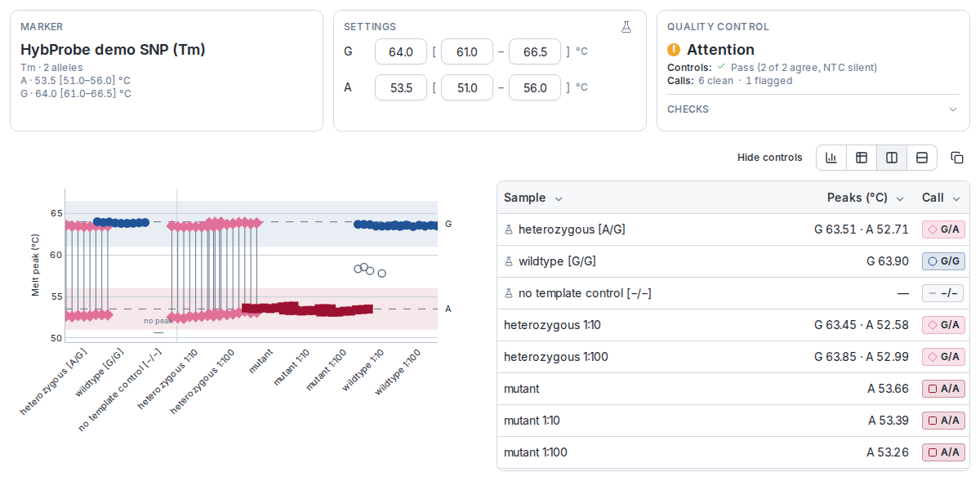
Task: Edit G target temperature 64.0 field
Action: pyautogui.click(x=401, y=51)
